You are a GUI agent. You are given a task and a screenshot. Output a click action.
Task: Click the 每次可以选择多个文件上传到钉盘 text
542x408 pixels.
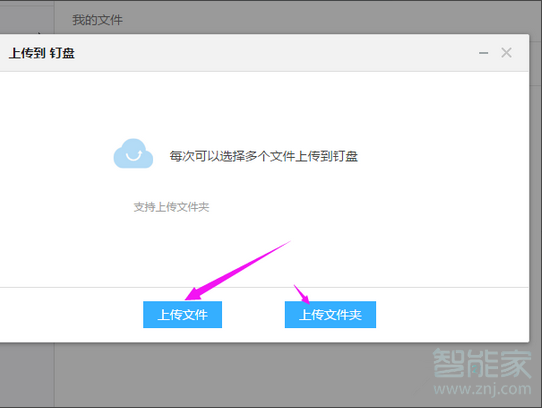(x=263, y=156)
